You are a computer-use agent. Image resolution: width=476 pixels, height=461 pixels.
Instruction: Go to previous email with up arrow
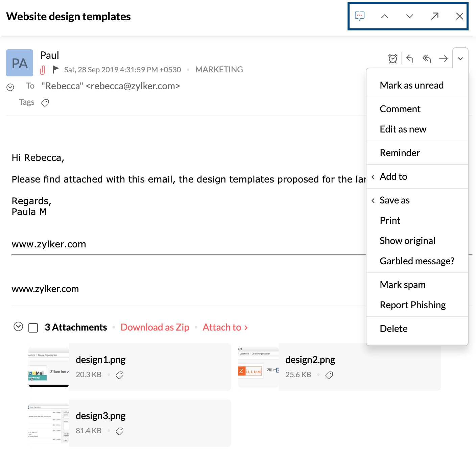[385, 16]
